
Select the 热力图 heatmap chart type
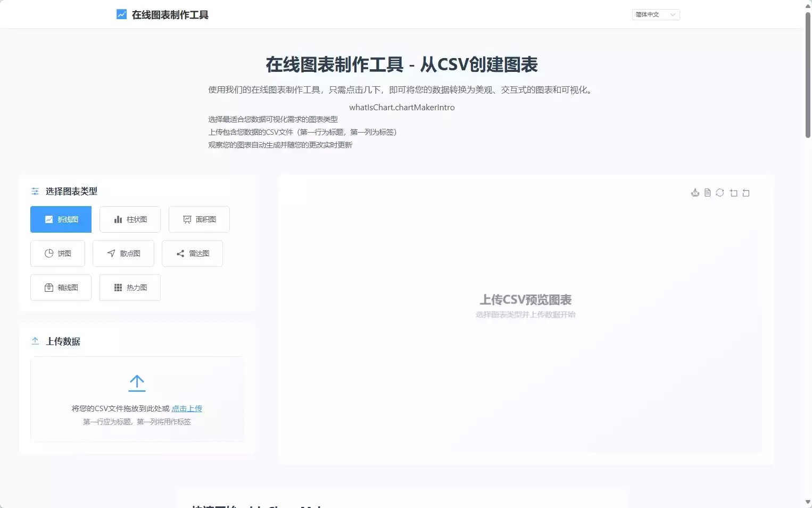130,288
